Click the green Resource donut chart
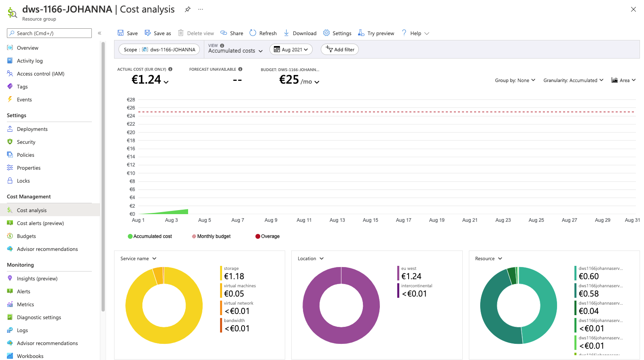This screenshot has height=360, width=644. pos(519,305)
